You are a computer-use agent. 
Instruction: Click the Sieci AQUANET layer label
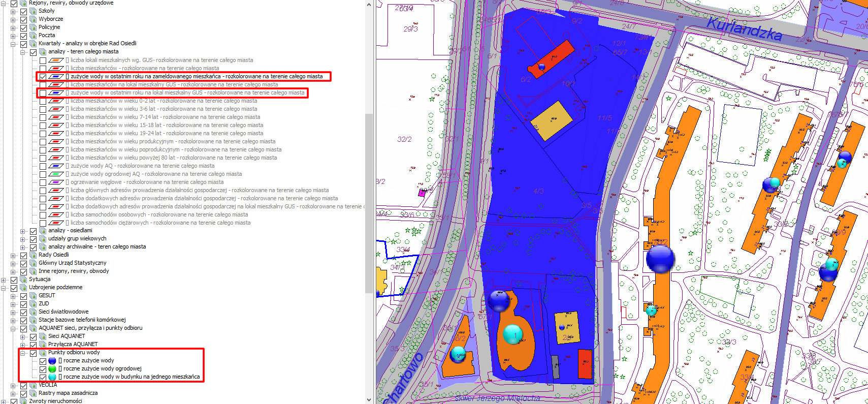[67, 336]
